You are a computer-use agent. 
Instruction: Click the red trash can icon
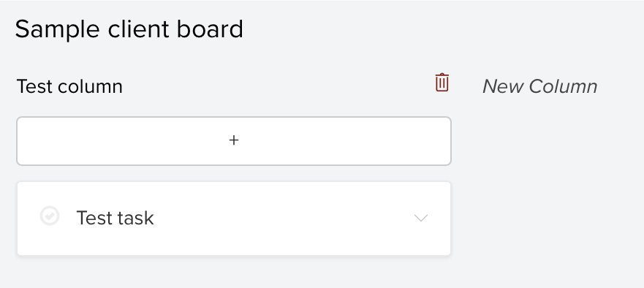tap(442, 82)
